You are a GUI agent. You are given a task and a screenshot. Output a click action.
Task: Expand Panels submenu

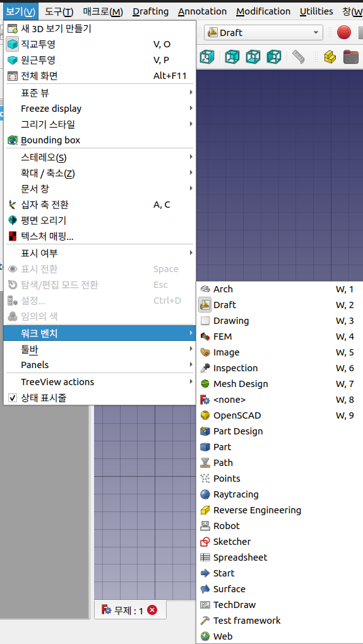tap(100, 365)
